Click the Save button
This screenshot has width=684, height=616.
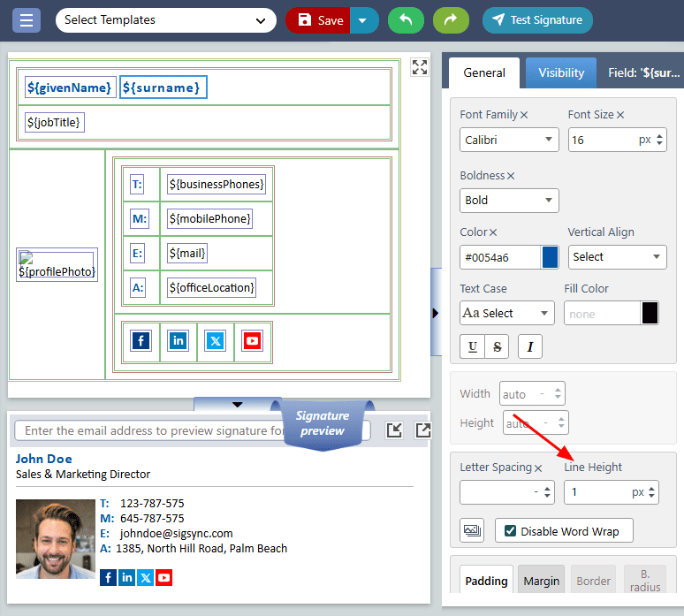(318, 19)
